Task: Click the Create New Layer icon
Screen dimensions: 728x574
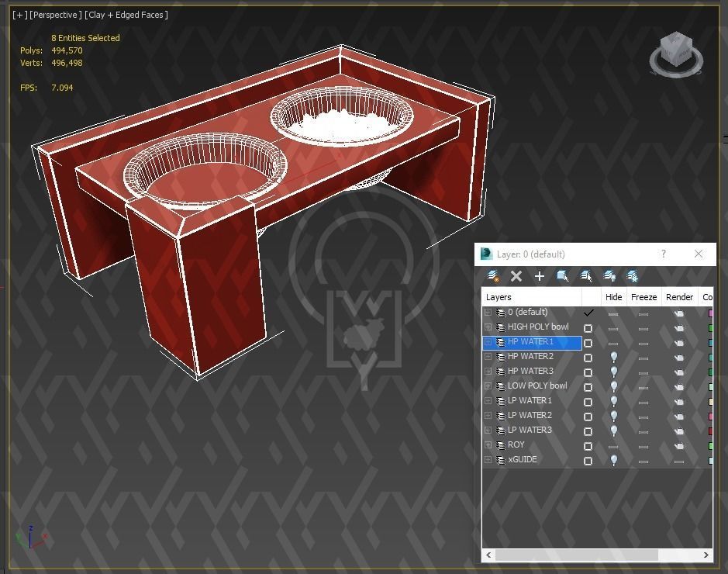Action: [x=492, y=276]
